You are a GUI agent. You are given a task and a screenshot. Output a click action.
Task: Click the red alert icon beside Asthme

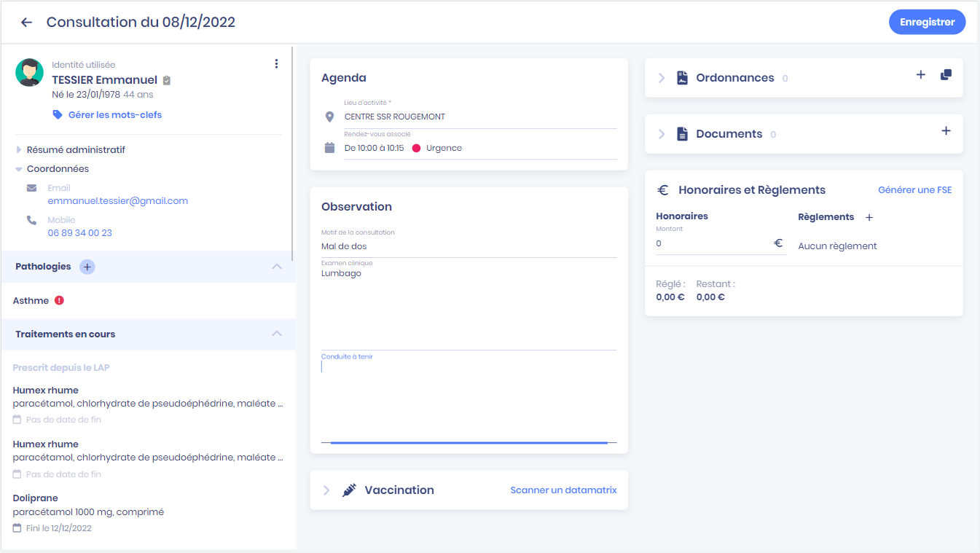pos(60,300)
